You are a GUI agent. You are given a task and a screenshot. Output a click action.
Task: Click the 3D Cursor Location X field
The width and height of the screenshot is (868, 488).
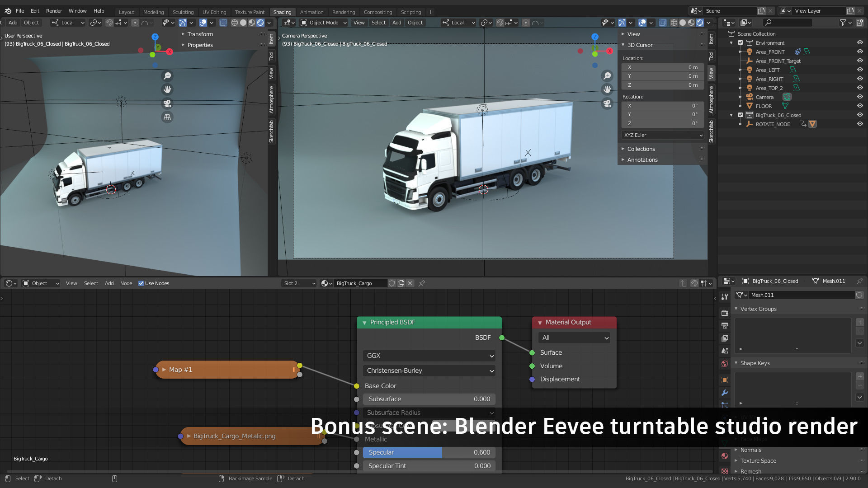point(663,67)
